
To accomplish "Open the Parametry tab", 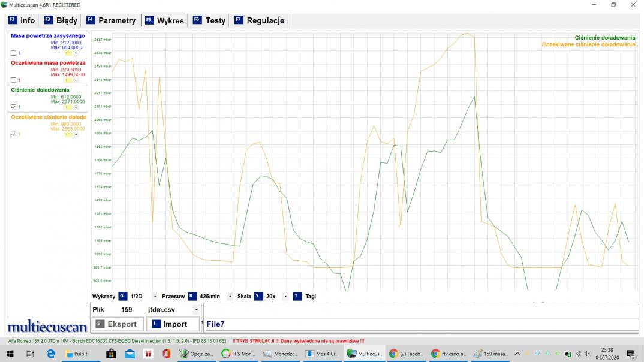I will point(111,20).
